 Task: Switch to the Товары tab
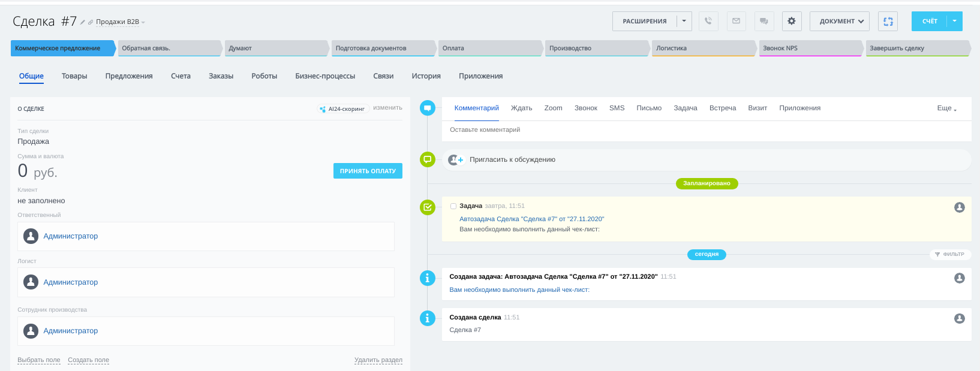74,76
